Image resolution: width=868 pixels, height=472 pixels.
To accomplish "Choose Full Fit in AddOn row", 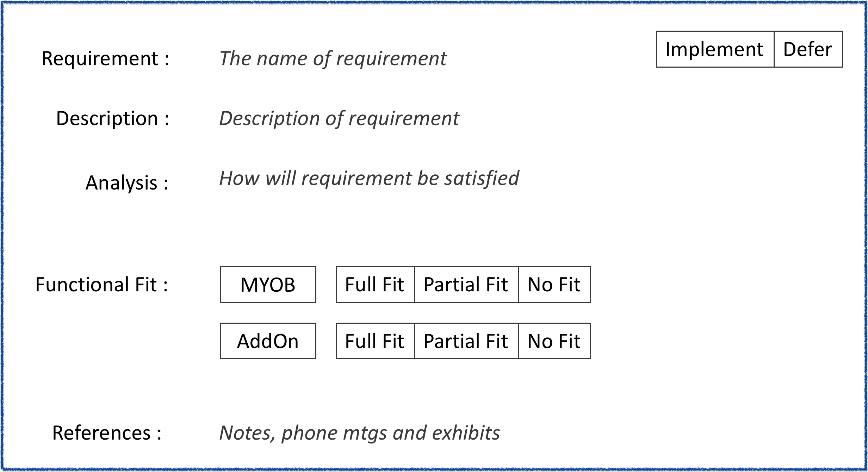I will click(375, 341).
